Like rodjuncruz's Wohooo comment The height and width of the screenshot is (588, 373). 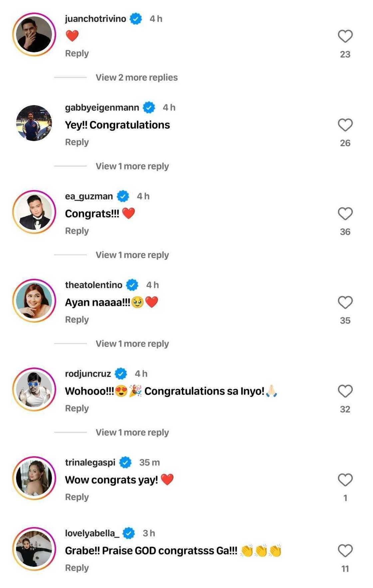(345, 391)
